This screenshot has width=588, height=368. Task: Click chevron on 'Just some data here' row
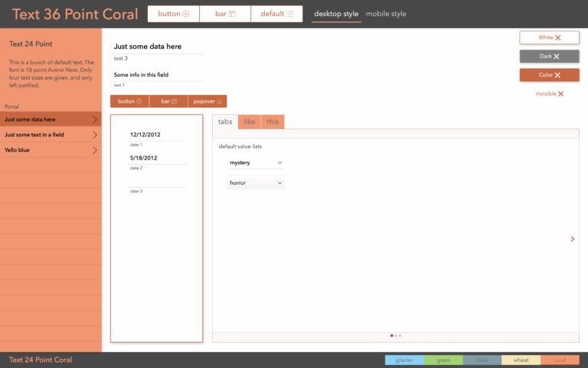(94, 120)
